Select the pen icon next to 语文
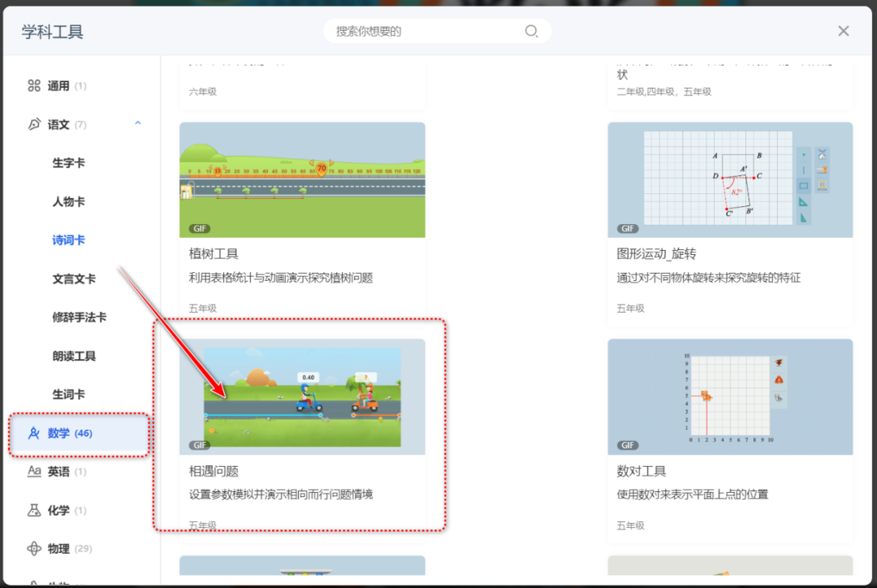The height and width of the screenshot is (588, 877). pos(34,124)
